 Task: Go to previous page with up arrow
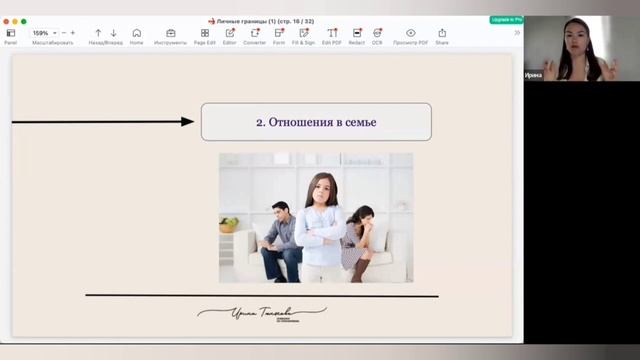[x=98, y=33]
